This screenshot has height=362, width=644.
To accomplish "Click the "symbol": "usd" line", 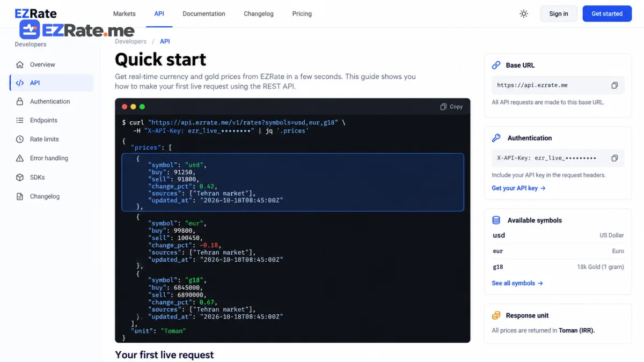I will (x=178, y=165).
